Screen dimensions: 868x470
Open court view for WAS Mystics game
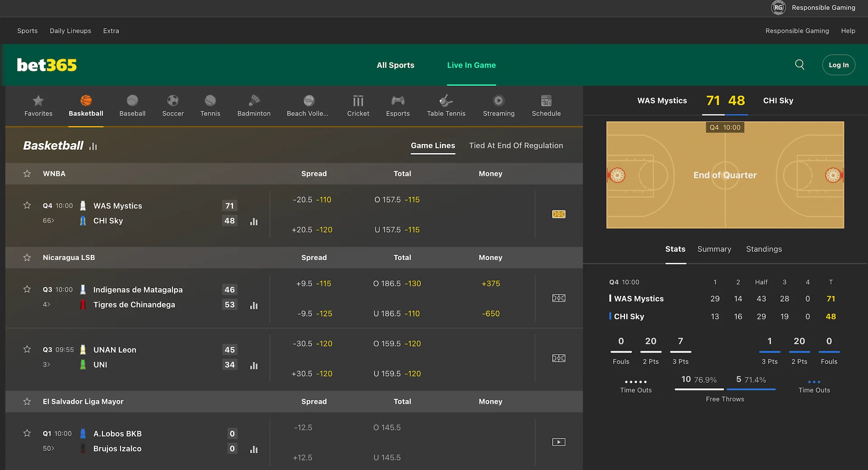[x=559, y=214]
